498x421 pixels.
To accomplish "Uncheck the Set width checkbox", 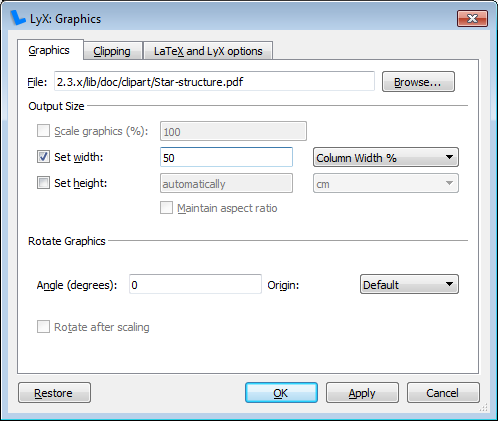I will (x=43, y=157).
